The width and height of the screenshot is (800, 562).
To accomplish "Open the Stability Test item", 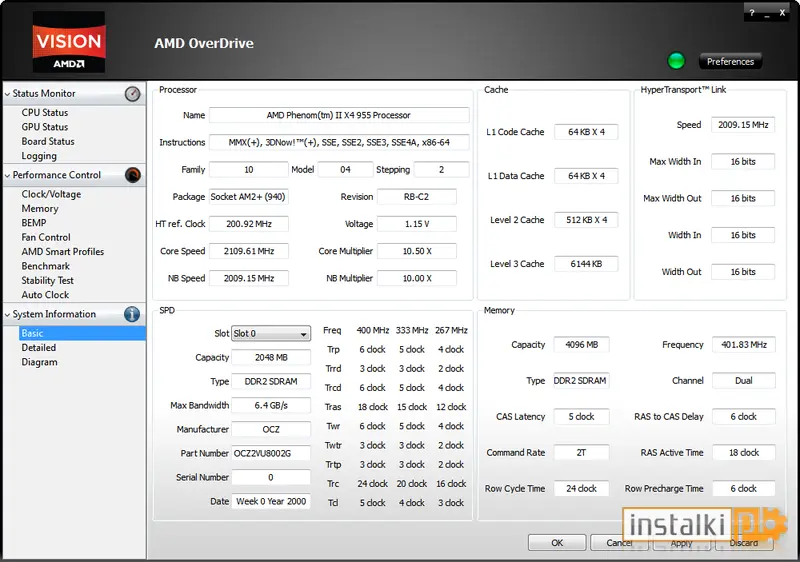I will click(47, 280).
